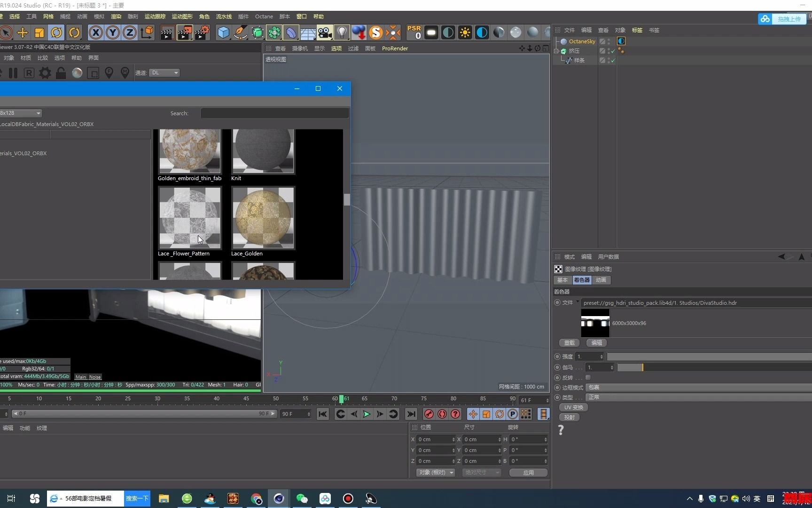Toggle the Live Viewer lock icon
The image size is (812, 508).
pyautogui.click(x=61, y=73)
